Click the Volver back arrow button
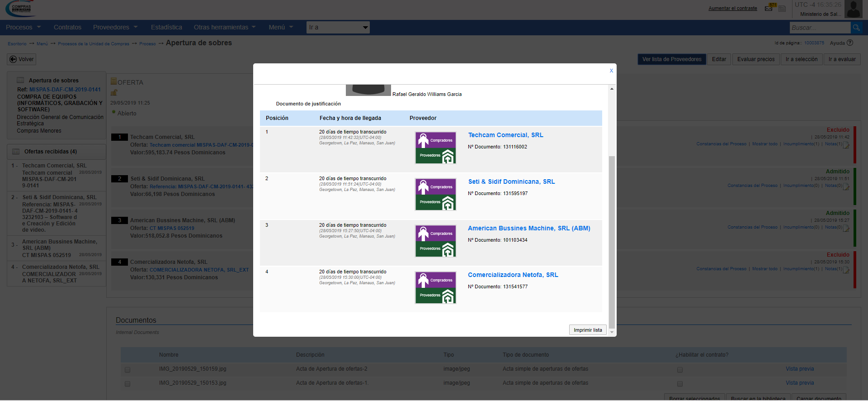The width and height of the screenshot is (868, 401). pyautogui.click(x=22, y=59)
